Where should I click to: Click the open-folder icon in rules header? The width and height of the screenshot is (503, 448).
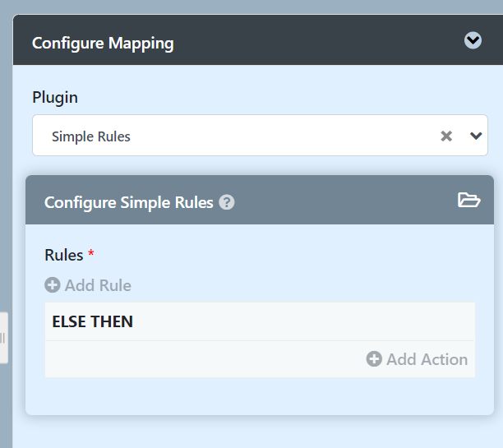click(468, 200)
